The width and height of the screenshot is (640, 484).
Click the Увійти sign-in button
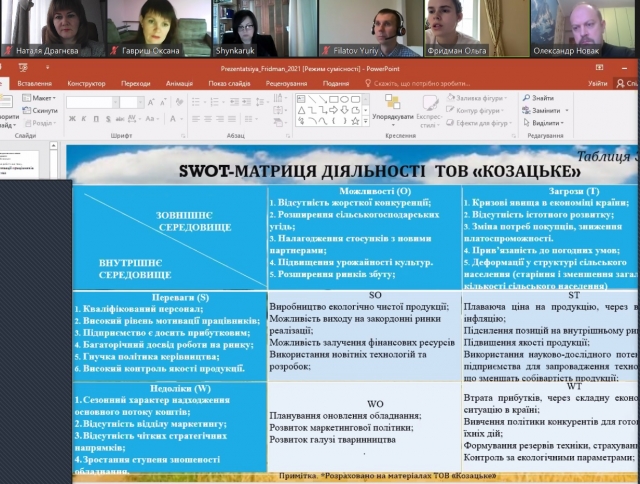pos(598,83)
